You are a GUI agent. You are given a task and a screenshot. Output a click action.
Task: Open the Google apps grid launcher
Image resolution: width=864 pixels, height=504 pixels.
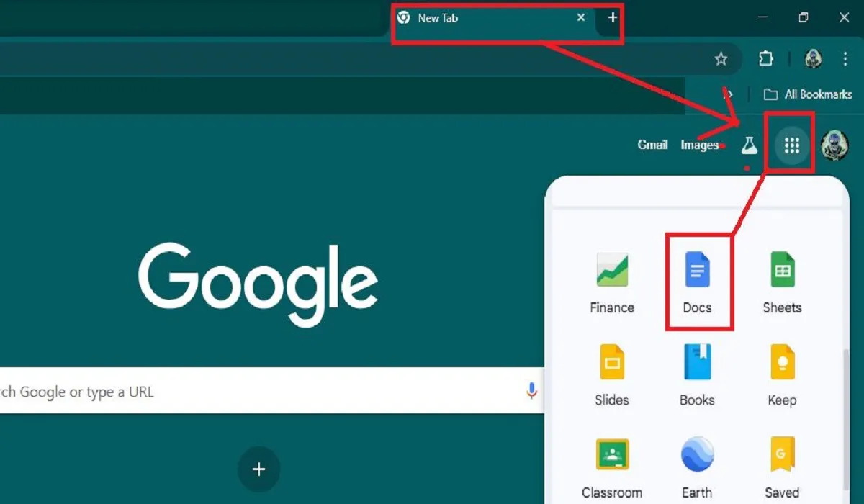coord(792,145)
